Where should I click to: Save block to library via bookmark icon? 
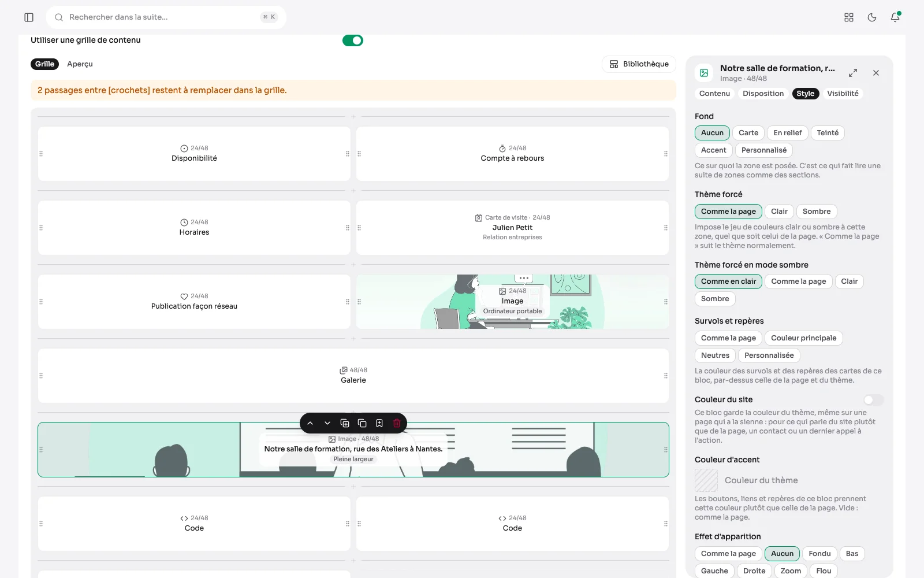[x=379, y=423]
